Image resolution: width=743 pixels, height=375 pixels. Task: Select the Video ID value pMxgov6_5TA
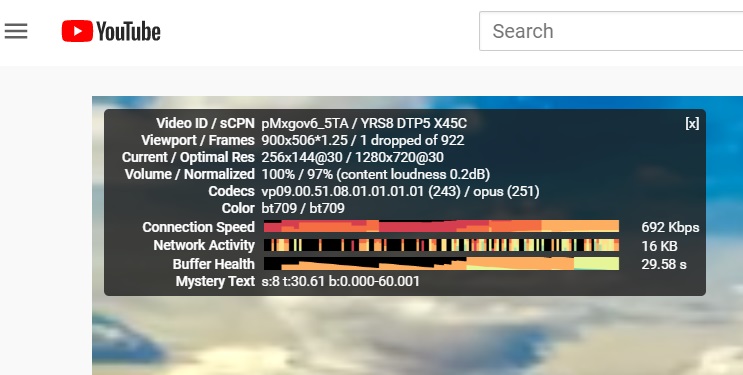pos(305,123)
